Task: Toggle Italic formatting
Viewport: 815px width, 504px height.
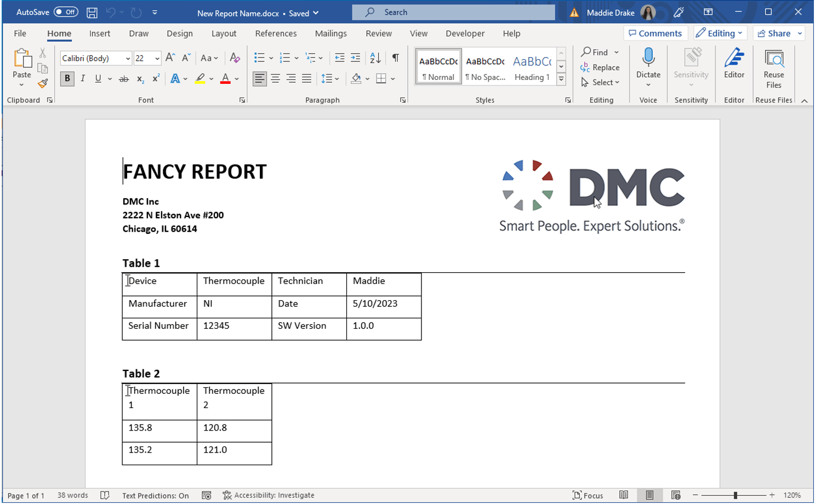Action: click(83, 79)
